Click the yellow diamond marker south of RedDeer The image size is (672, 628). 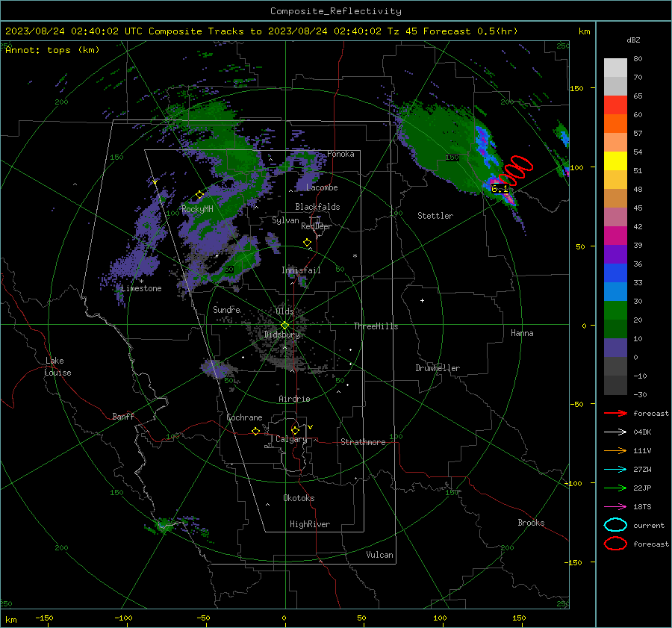click(x=308, y=243)
